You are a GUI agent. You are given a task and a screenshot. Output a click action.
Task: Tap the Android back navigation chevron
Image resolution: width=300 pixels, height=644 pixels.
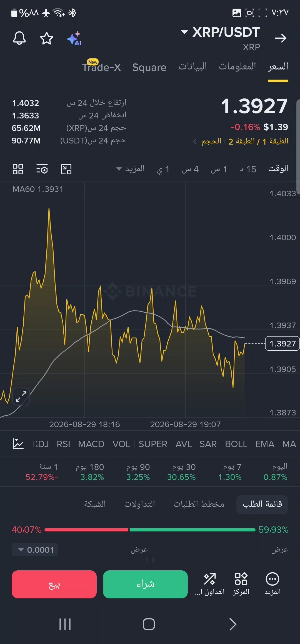[x=233, y=624]
